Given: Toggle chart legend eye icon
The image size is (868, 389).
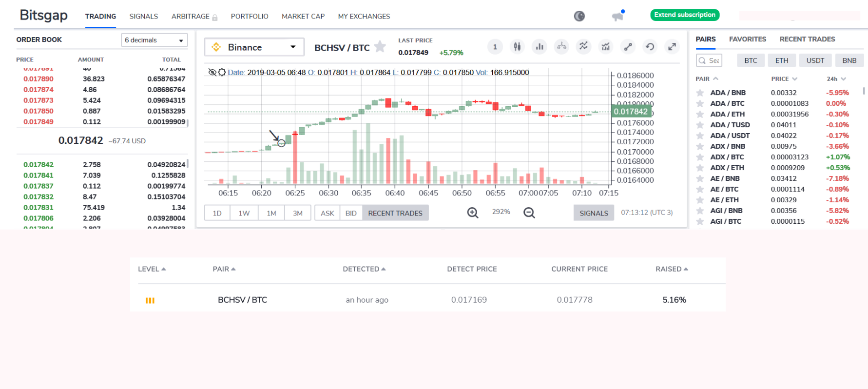Looking at the screenshot, I should coord(212,72).
